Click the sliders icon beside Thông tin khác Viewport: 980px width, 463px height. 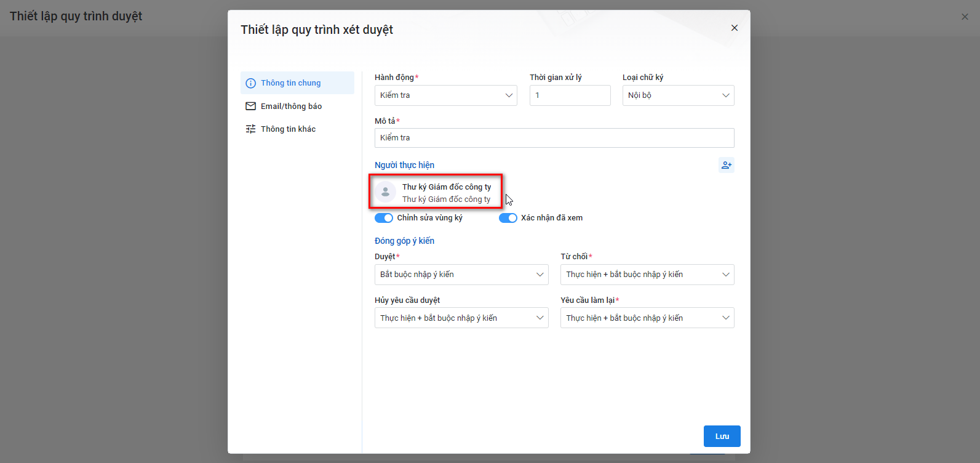(x=250, y=129)
